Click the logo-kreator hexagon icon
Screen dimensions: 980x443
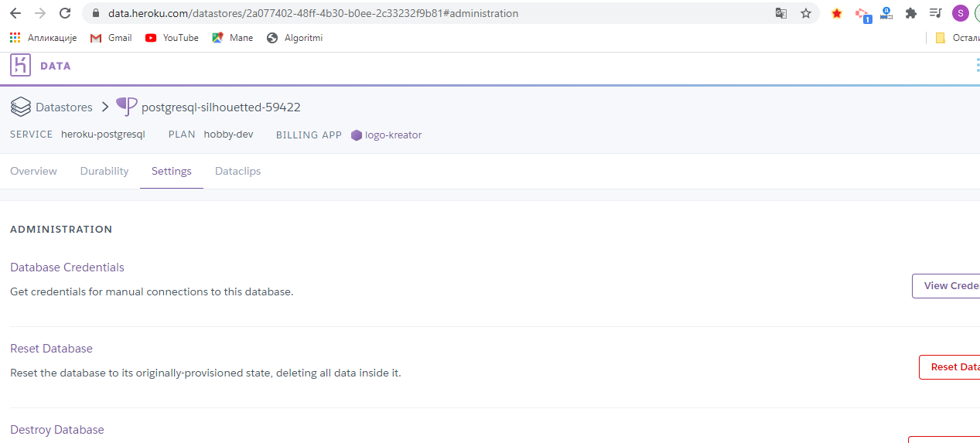pos(357,135)
